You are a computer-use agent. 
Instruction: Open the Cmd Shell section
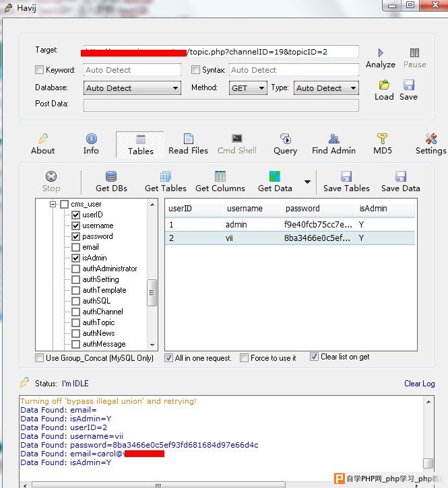click(236, 144)
